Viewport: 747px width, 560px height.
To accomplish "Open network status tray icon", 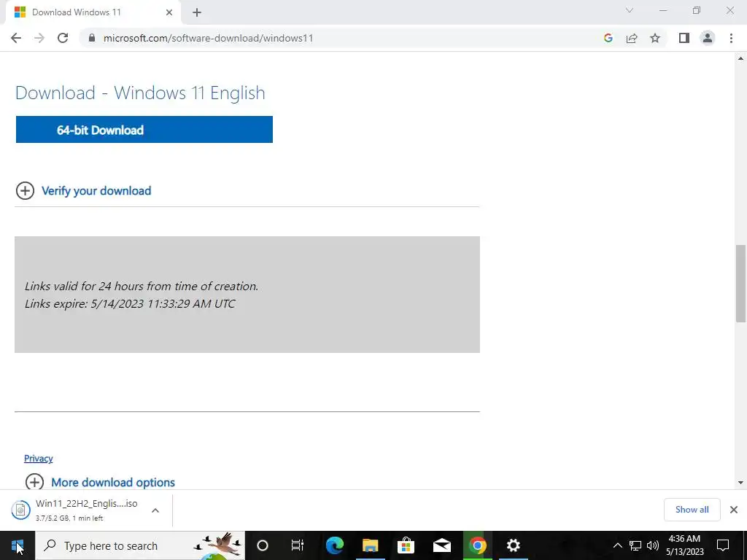I will 635,545.
